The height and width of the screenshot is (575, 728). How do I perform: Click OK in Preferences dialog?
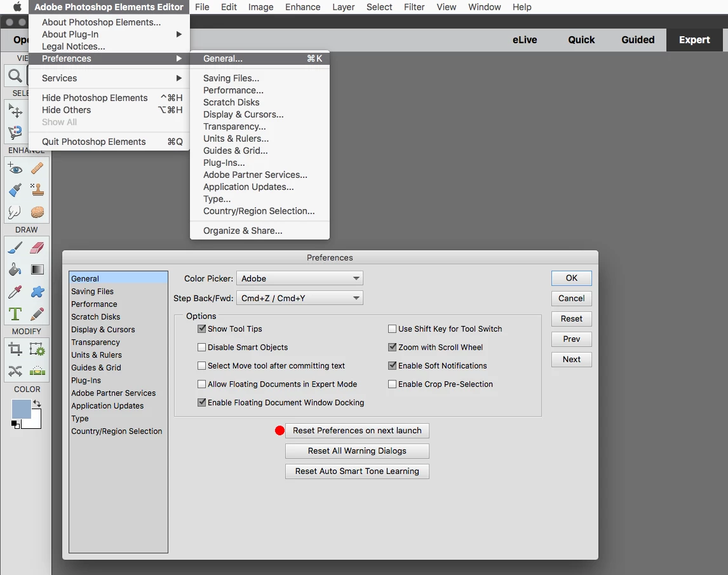(x=572, y=278)
